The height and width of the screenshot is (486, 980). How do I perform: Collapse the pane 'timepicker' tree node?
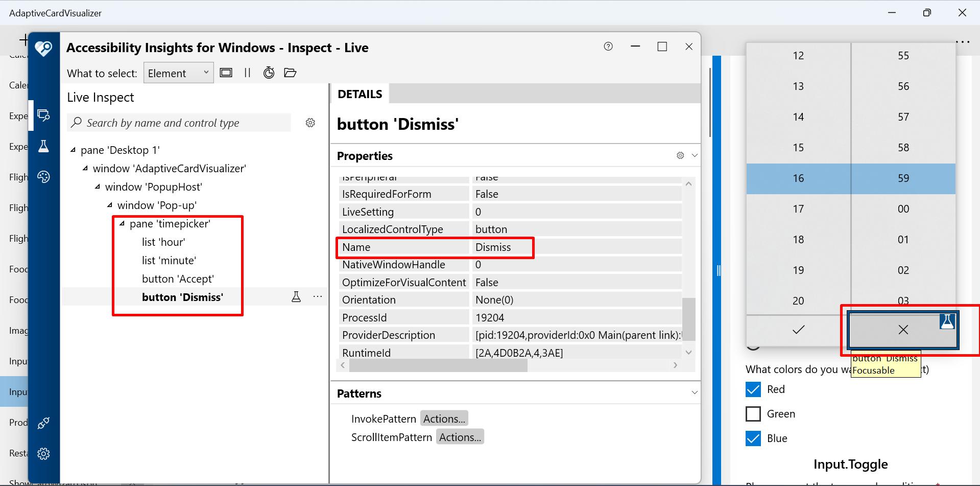point(121,223)
